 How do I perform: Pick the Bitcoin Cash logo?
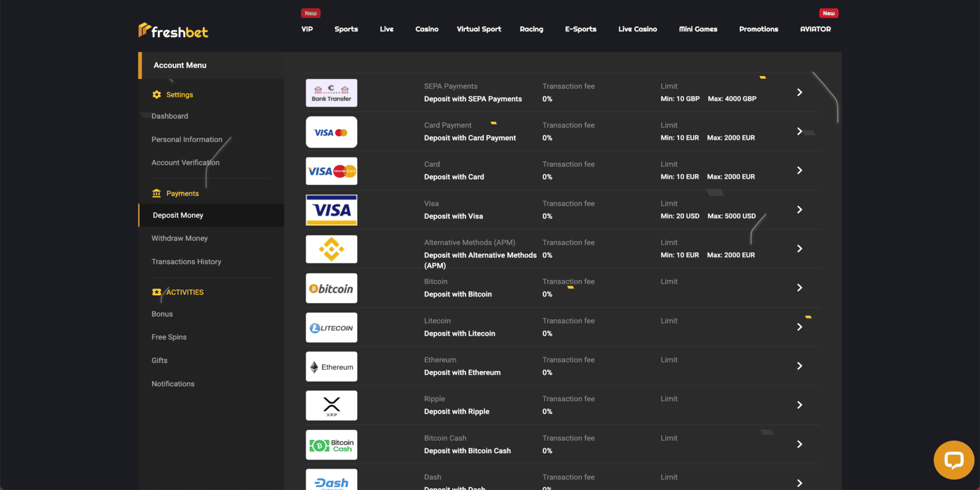tap(331, 445)
